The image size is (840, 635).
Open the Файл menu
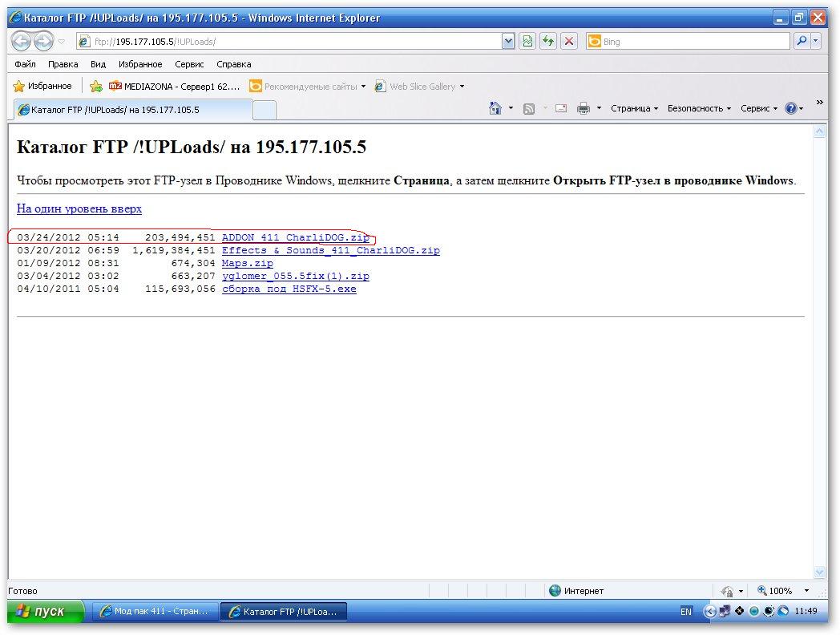point(25,64)
